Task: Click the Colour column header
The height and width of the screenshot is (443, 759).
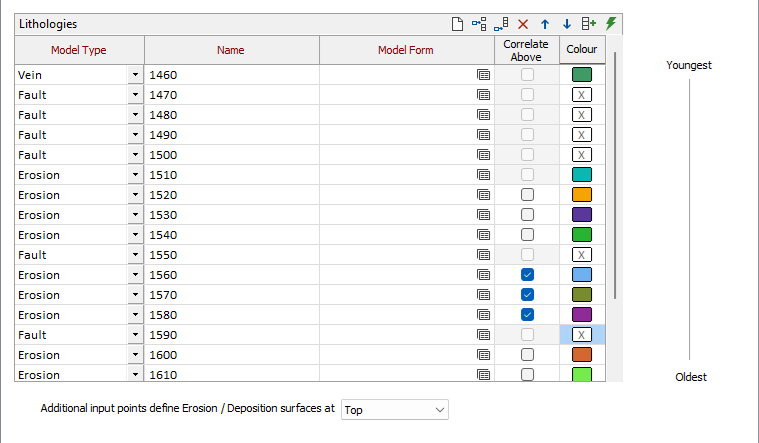Action: 582,49
